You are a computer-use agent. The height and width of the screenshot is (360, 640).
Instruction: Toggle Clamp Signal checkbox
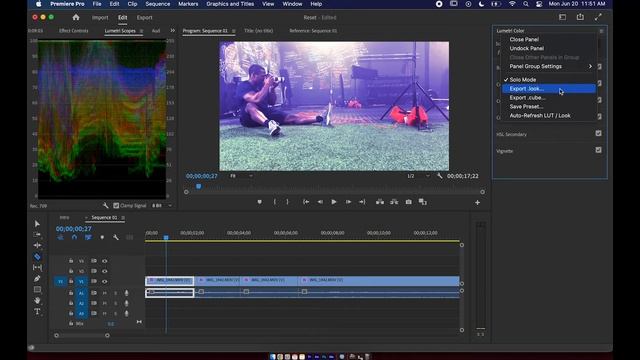pyautogui.click(x=116, y=206)
